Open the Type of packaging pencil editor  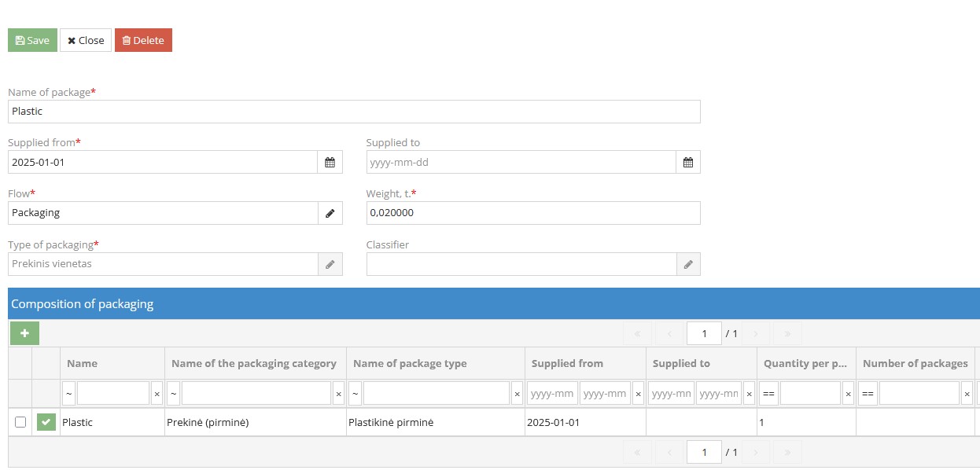coord(330,264)
